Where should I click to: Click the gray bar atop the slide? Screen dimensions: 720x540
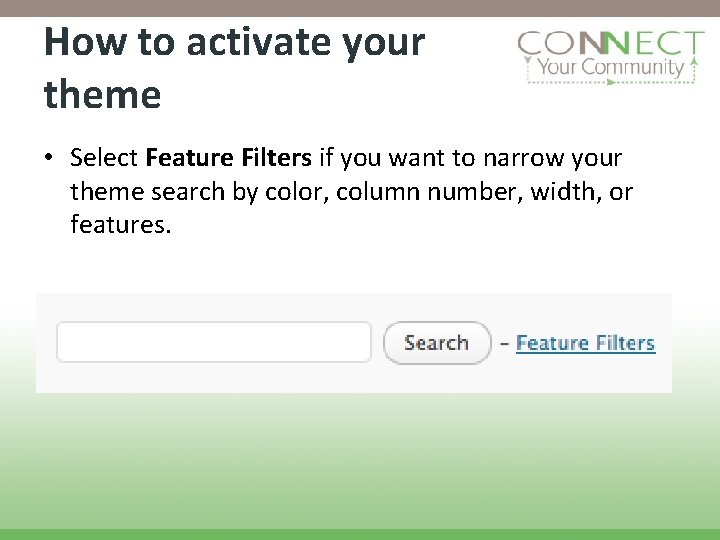point(360,8)
